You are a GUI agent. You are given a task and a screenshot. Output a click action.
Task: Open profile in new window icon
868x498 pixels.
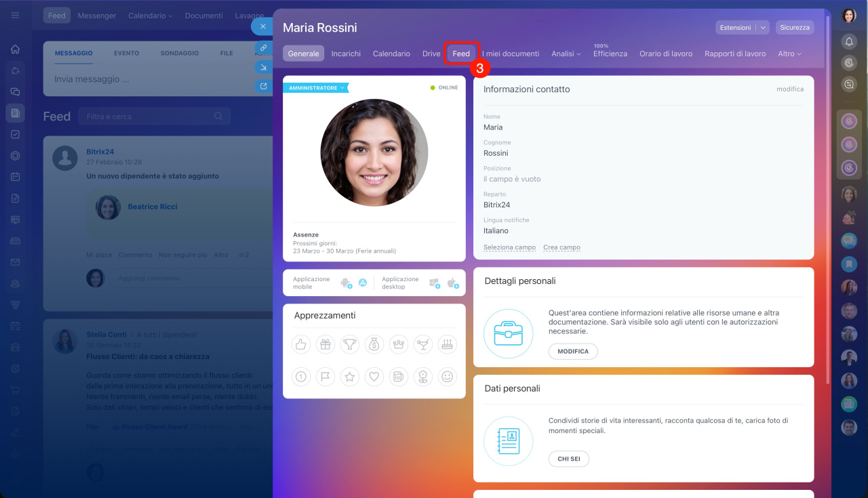263,86
